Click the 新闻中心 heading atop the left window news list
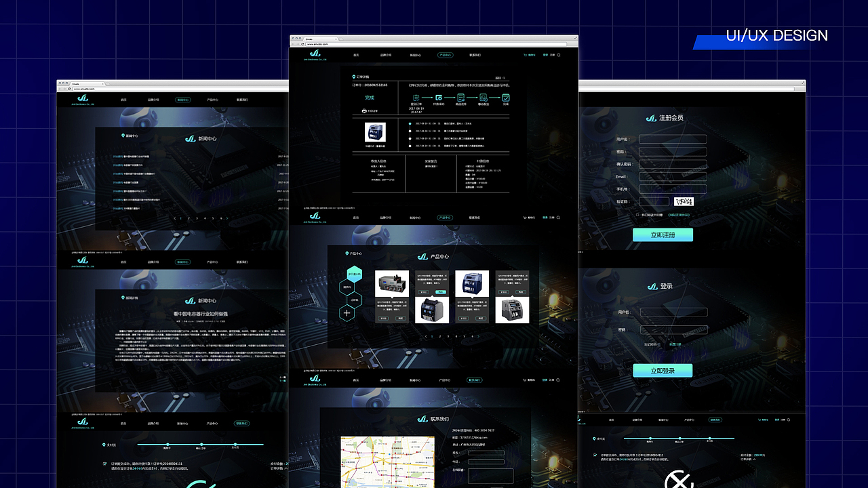 pos(208,139)
